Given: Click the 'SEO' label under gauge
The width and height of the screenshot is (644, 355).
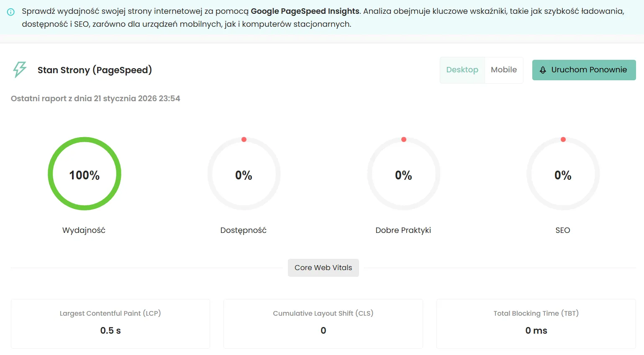Looking at the screenshot, I should [x=563, y=230].
